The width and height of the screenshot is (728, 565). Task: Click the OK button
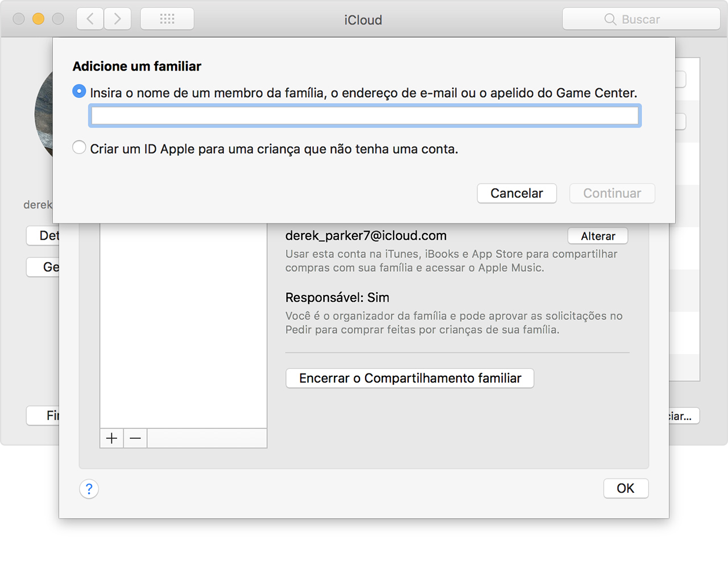click(x=626, y=488)
